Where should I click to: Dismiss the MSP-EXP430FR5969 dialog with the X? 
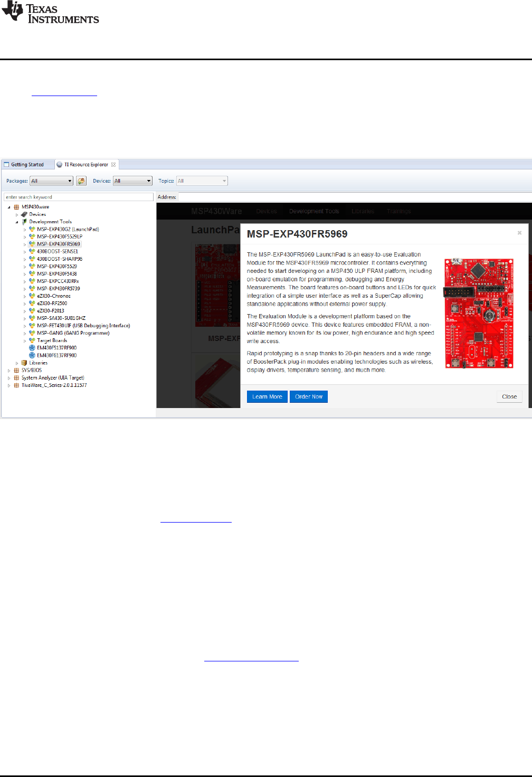(x=519, y=232)
